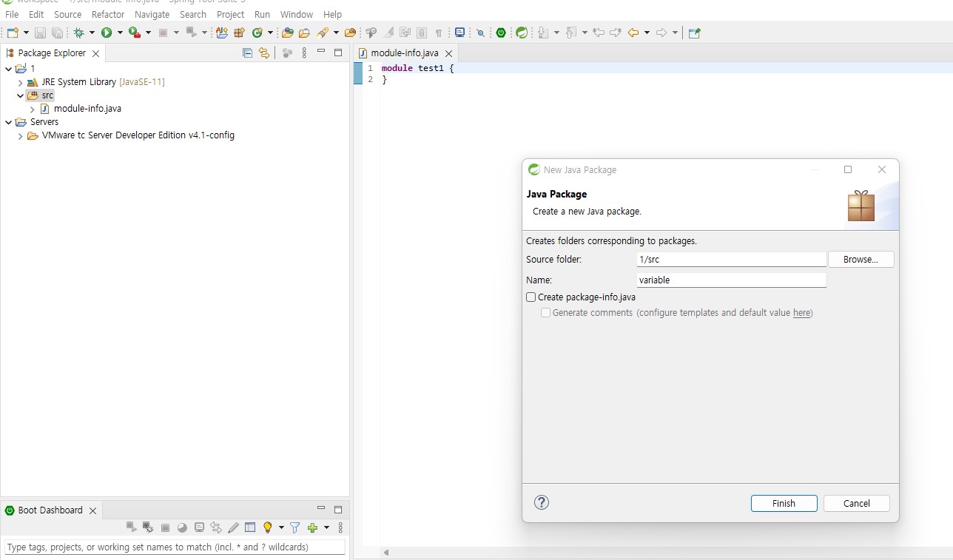Click the Open Type toolbar icon
The width and height of the screenshot is (953, 560).
[x=288, y=33]
